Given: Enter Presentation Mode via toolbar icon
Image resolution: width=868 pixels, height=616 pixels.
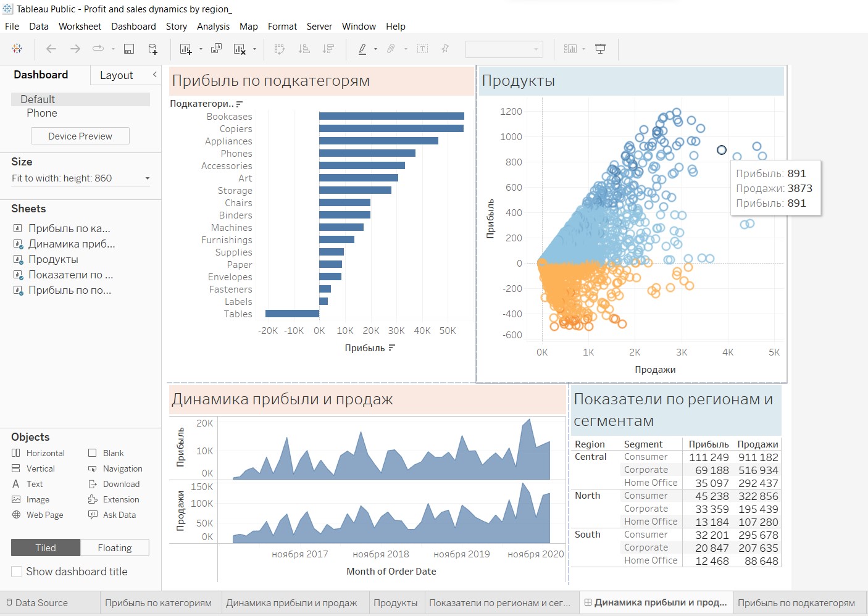Looking at the screenshot, I should (600, 49).
